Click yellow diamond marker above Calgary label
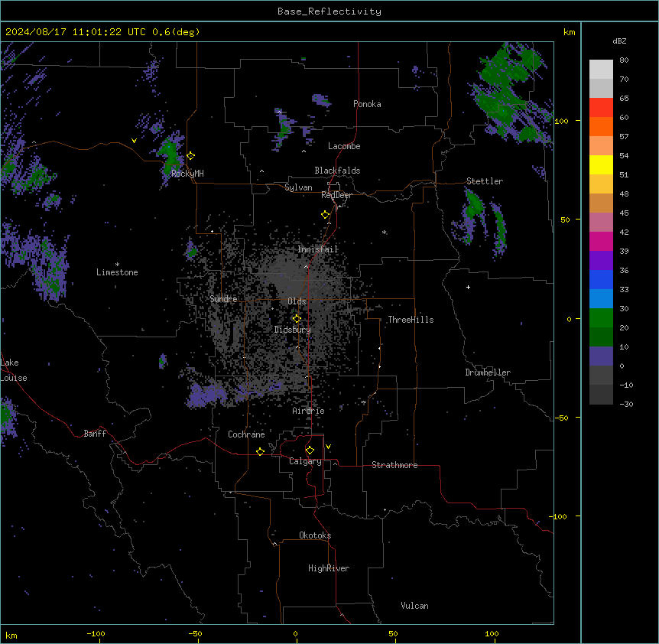 (x=310, y=450)
